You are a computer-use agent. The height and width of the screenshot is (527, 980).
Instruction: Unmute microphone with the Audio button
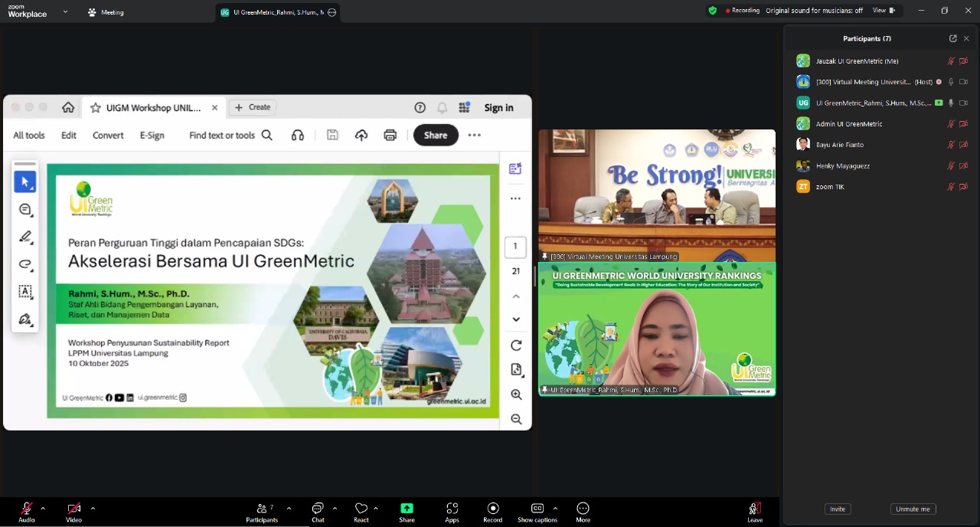(27, 509)
